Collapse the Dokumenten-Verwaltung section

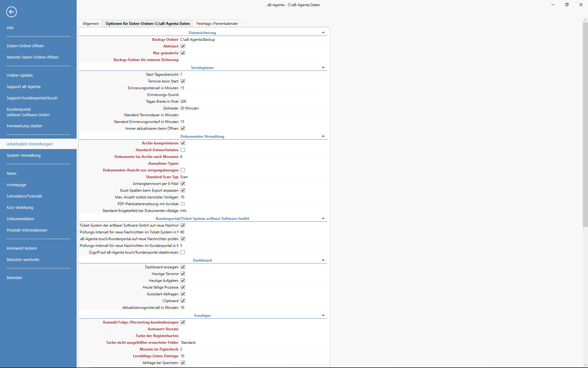pos(323,136)
